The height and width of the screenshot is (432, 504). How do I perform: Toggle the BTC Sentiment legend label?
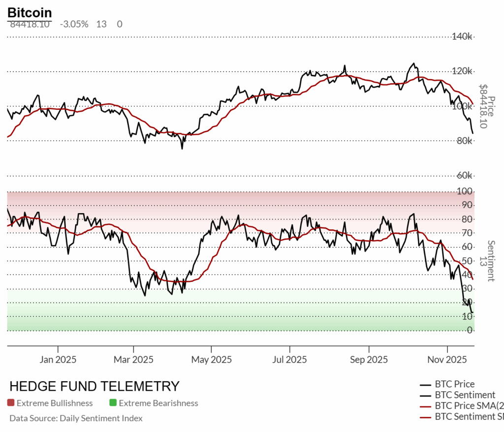pos(465,395)
